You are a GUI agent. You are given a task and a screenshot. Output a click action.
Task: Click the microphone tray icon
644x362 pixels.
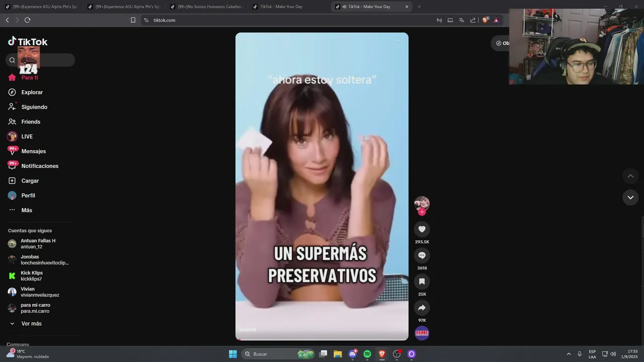pyautogui.click(x=580, y=354)
